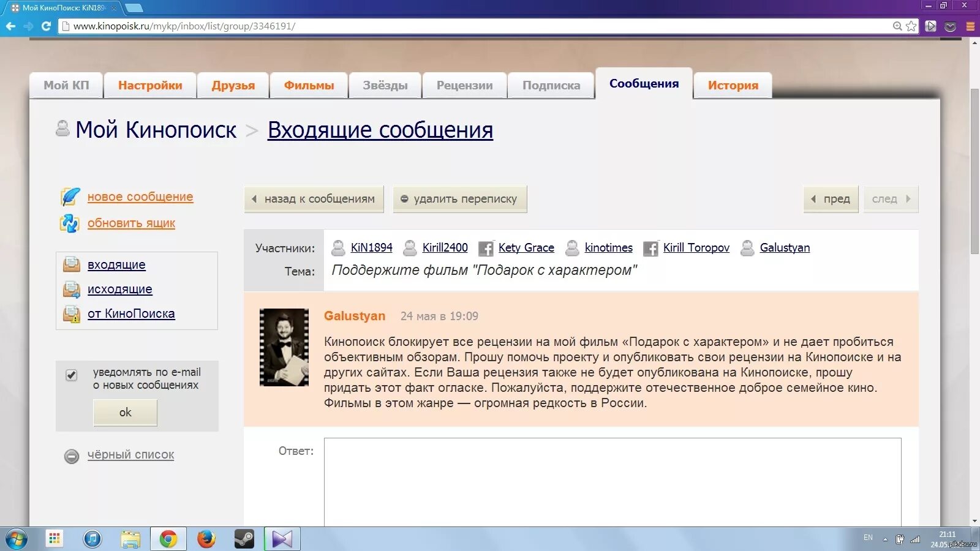
Task: Open Steam from the taskbar
Action: click(x=244, y=539)
